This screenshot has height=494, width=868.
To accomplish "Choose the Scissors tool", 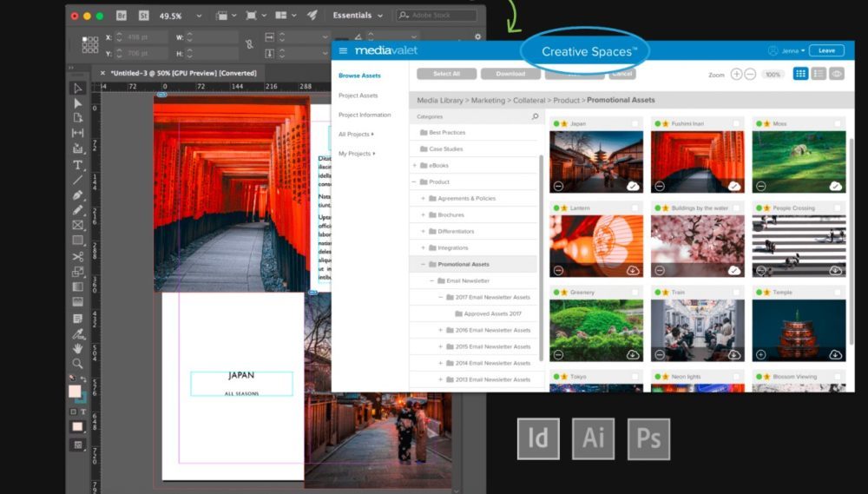I will (x=77, y=256).
